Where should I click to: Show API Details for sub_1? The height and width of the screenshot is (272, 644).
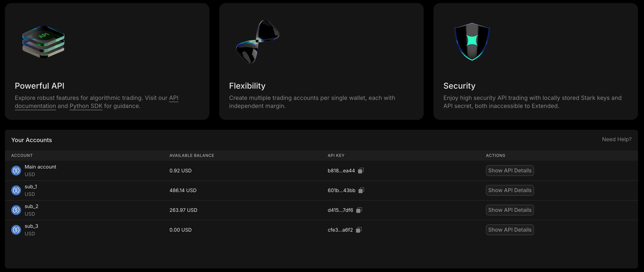point(510,191)
